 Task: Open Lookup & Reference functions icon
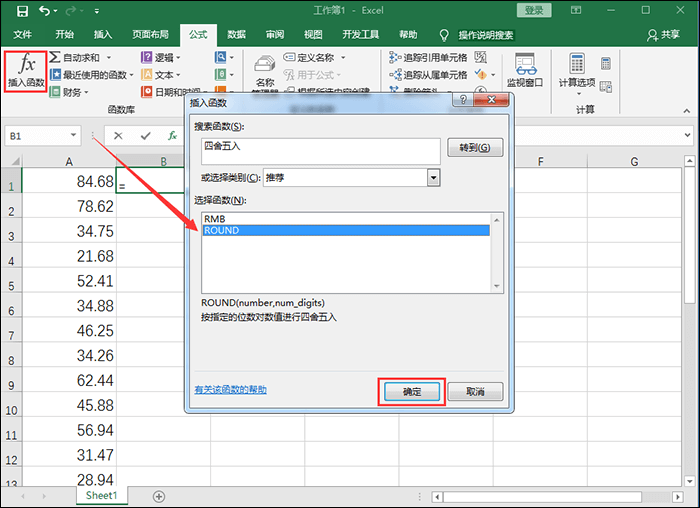pyautogui.click(x=221, y=57)
